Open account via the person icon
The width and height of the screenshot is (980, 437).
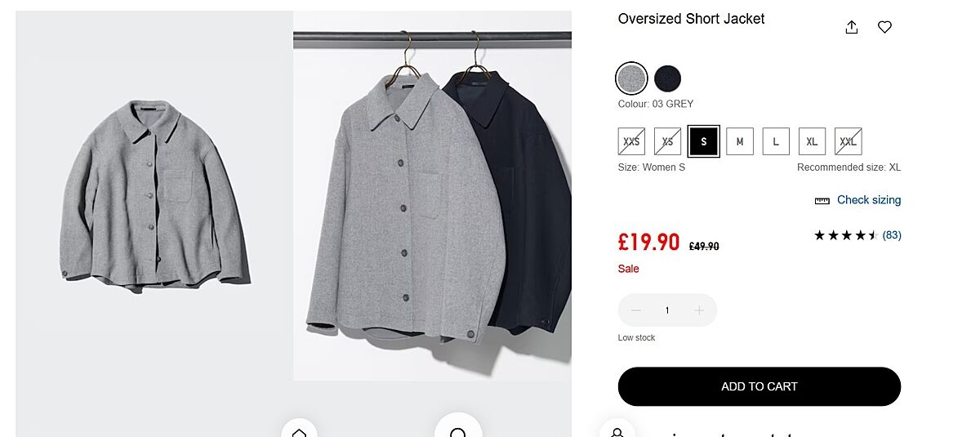(617, 431)
